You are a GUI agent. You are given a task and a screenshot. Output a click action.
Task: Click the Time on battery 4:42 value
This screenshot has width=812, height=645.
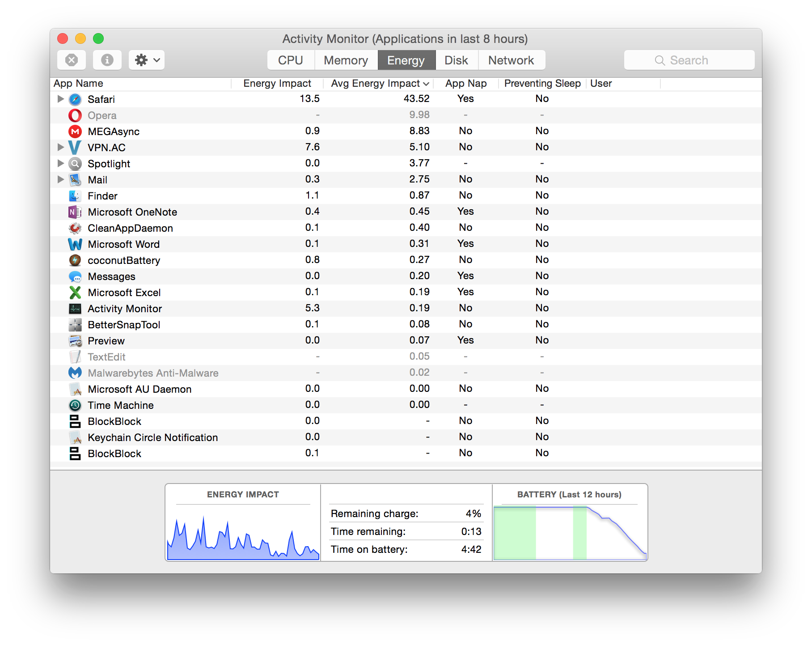[x=471, y=549]
